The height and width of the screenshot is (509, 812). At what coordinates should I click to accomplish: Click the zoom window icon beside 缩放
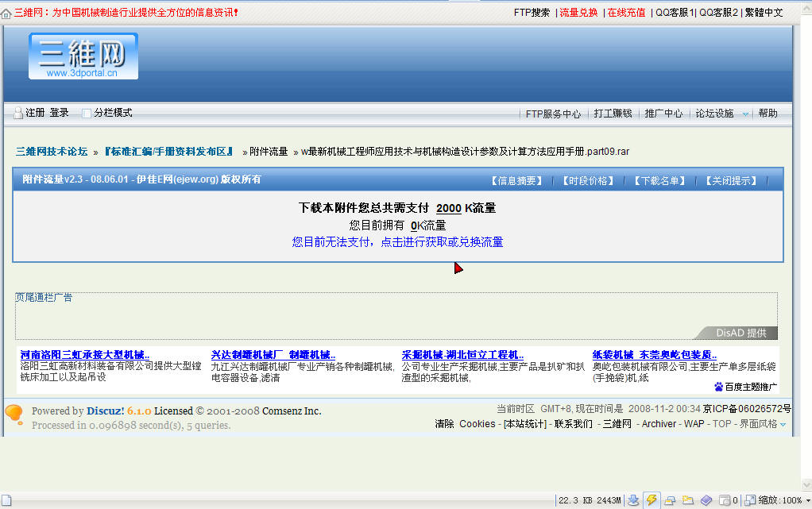click(750, 500)
